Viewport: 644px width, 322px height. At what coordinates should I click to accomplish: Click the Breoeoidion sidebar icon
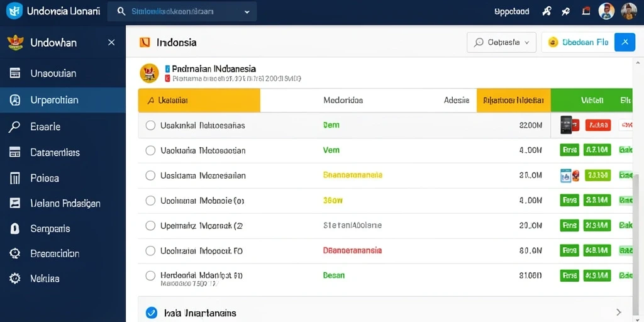click(x=15, y=253)
